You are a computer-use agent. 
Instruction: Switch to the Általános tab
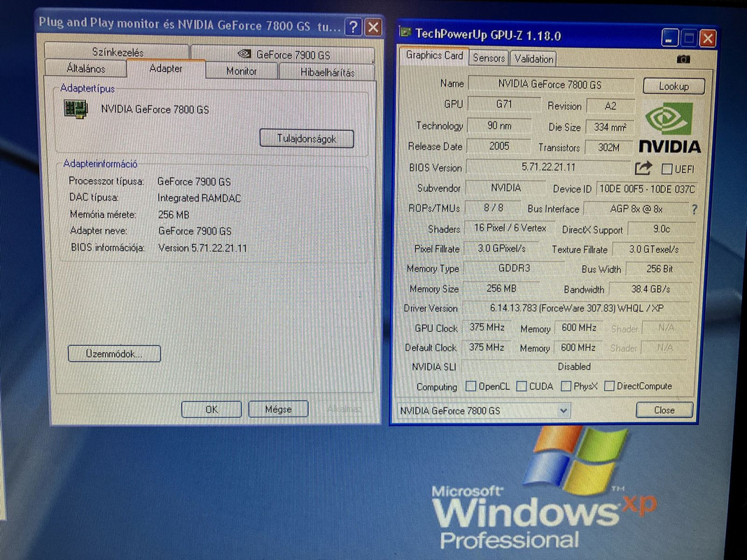pyautogui.click(x=85, y=69)
